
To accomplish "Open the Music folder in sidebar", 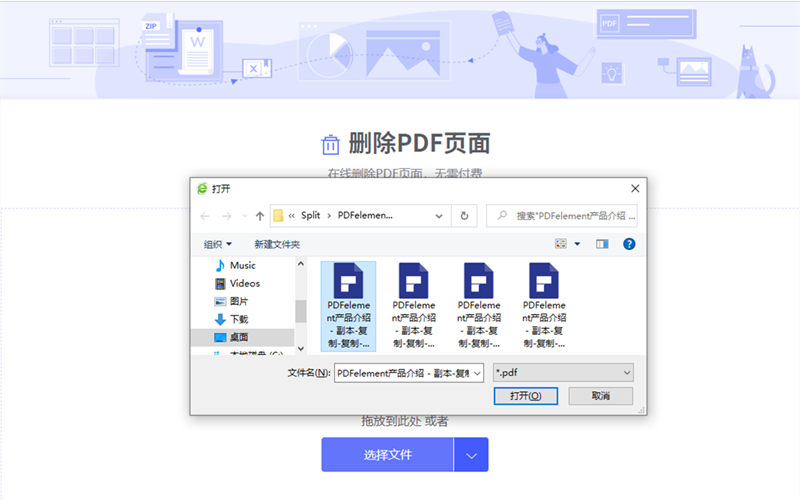I will pyautogui.click(x=242, y=266).
